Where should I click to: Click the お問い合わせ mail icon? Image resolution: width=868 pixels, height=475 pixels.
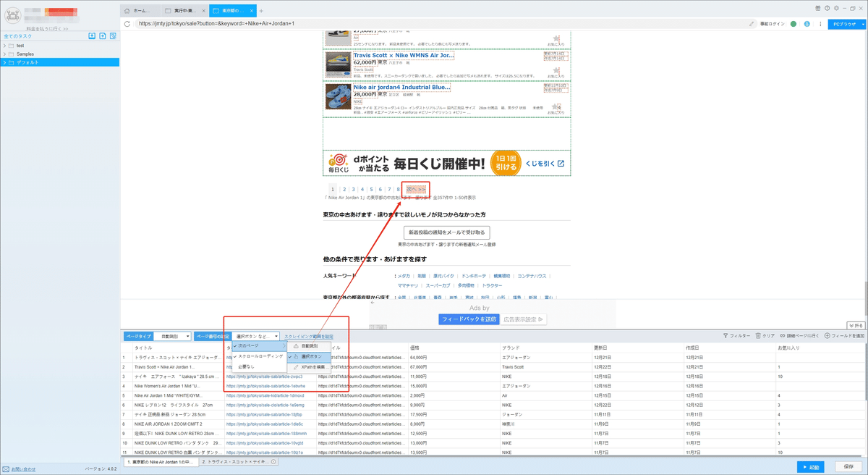tap(6, 469)
